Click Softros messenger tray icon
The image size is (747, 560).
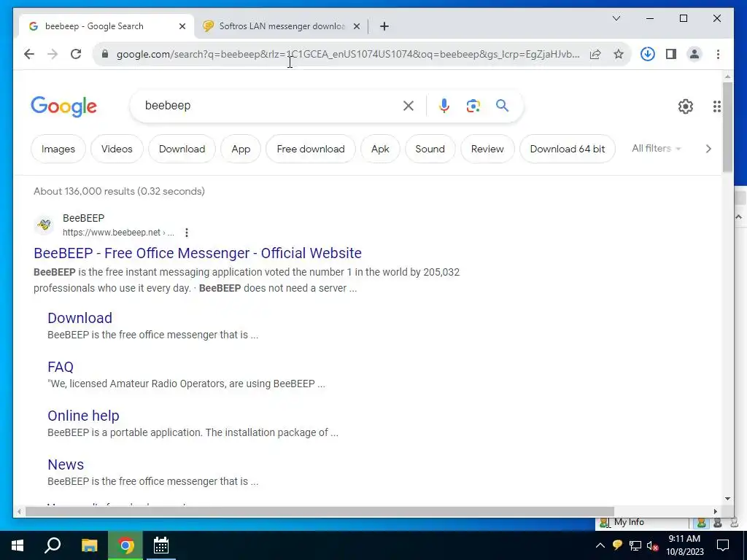click(x=617, y=545)
